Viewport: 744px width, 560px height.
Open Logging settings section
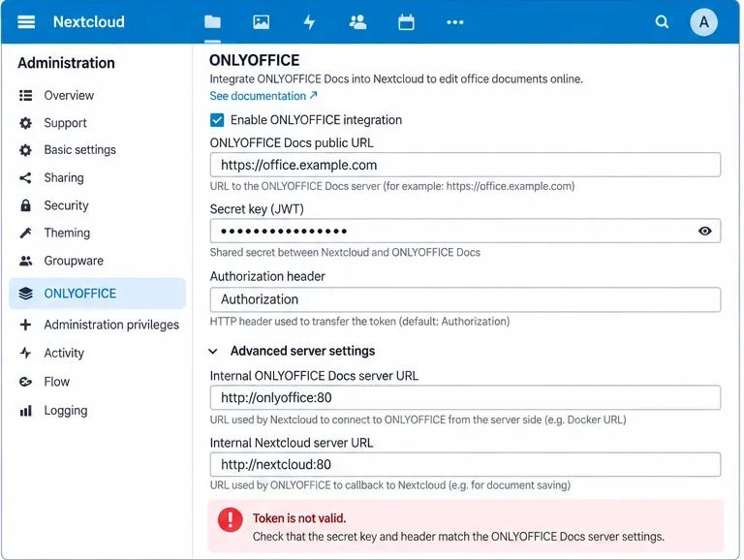tap(97, 411)
